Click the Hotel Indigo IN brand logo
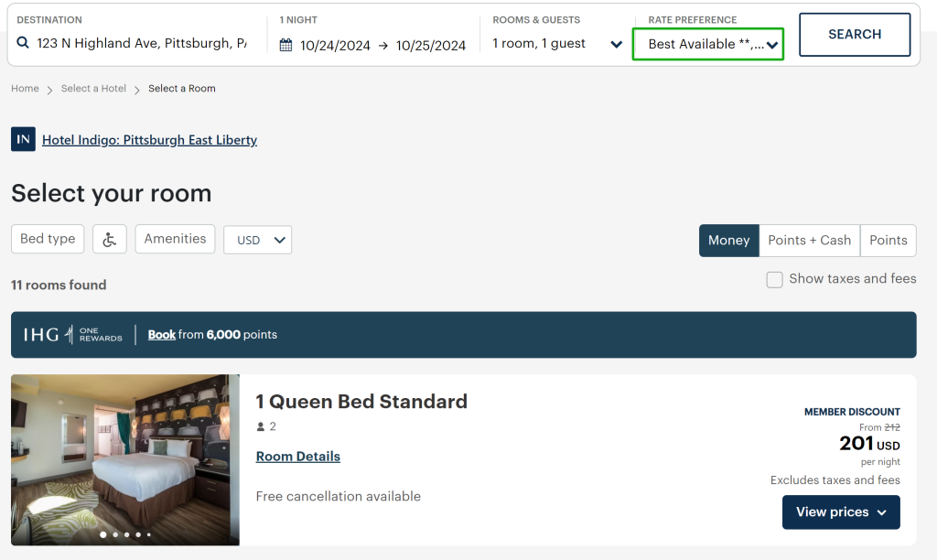 (23, 139)
